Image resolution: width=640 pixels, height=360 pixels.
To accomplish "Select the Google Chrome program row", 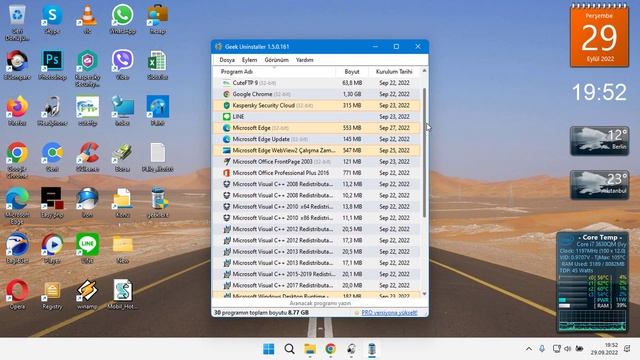I will coord(317,94).
